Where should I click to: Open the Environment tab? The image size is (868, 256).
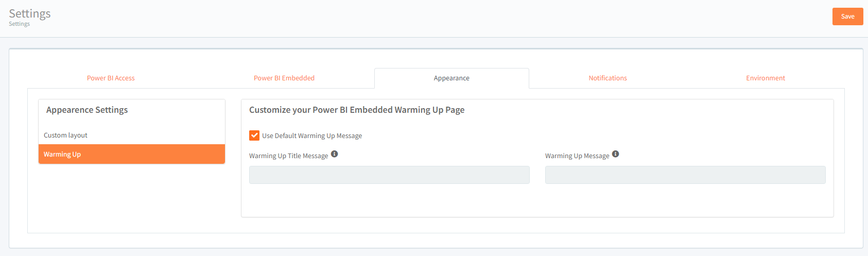click(765, 78)
